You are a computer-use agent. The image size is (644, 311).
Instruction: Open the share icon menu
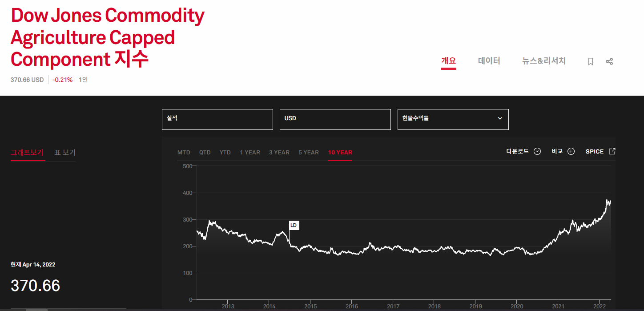click(x=609, y=61)
